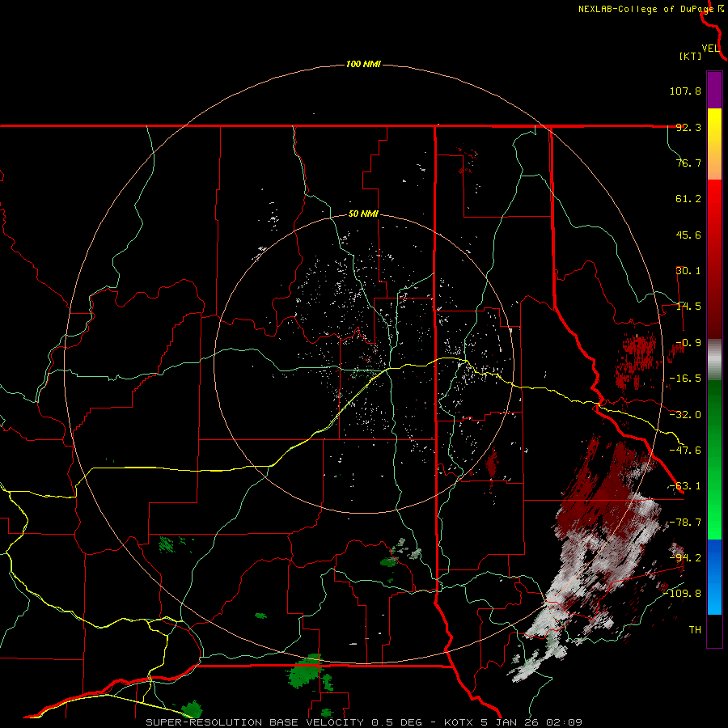Click the -63.1 legend value
The image size is (728, 728).
[x=685, y=486]
